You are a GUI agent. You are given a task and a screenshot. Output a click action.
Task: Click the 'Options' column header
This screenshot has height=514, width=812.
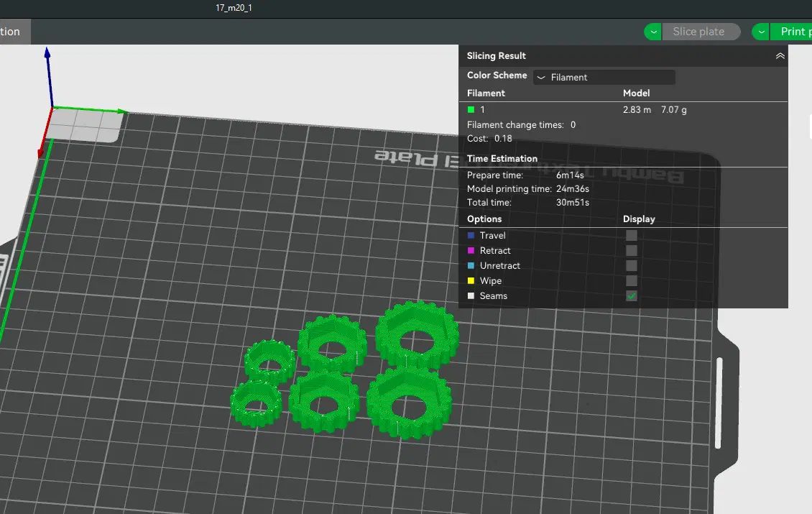coord(484,219)
